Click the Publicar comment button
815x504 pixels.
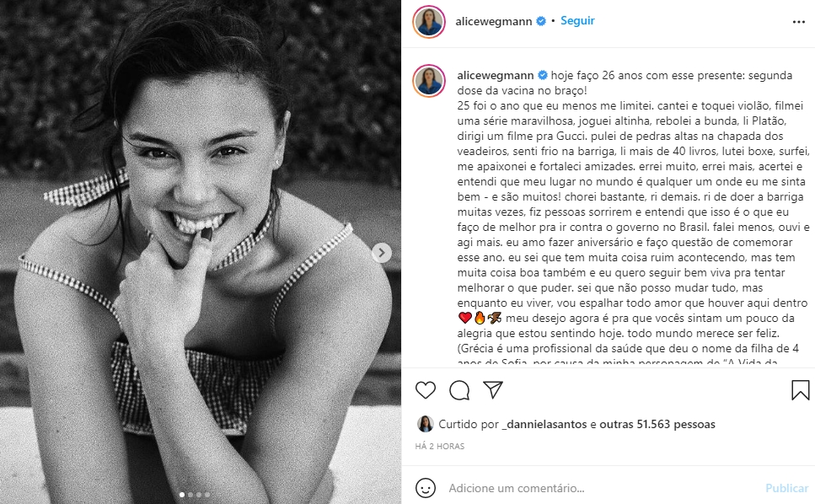pyautogui.click(x=786, y=488)
